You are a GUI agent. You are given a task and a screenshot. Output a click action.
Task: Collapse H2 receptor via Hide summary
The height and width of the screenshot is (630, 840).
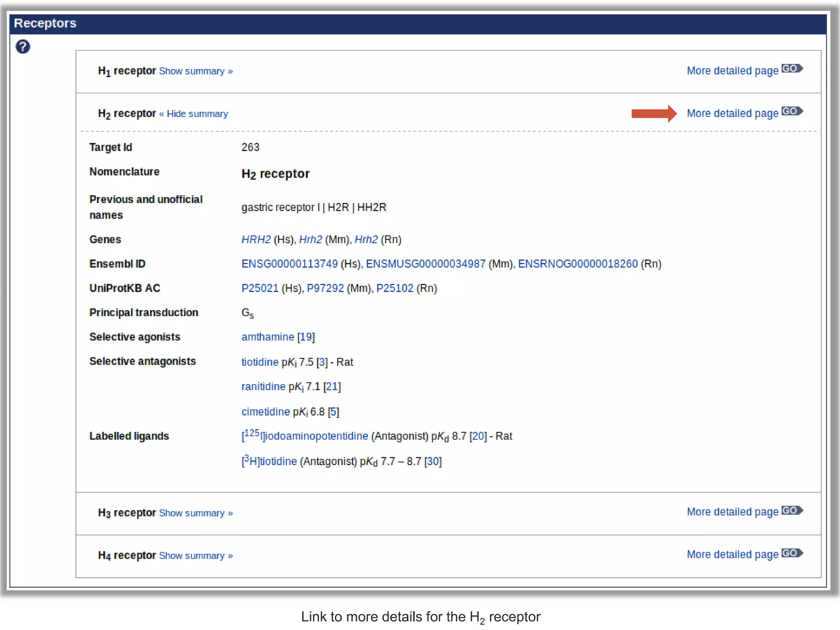tap(194, 114)
